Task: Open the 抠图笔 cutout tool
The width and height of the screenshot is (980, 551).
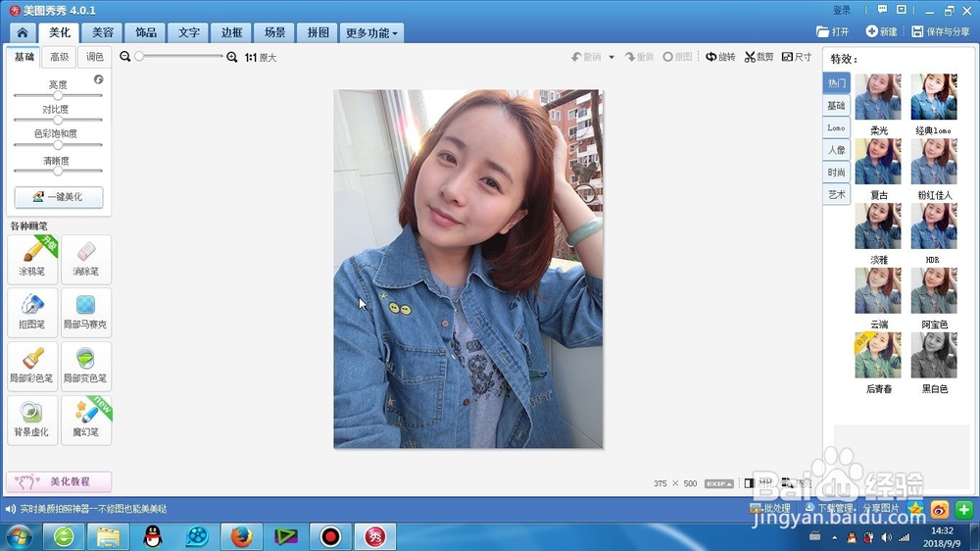Action: pos(32,313)
